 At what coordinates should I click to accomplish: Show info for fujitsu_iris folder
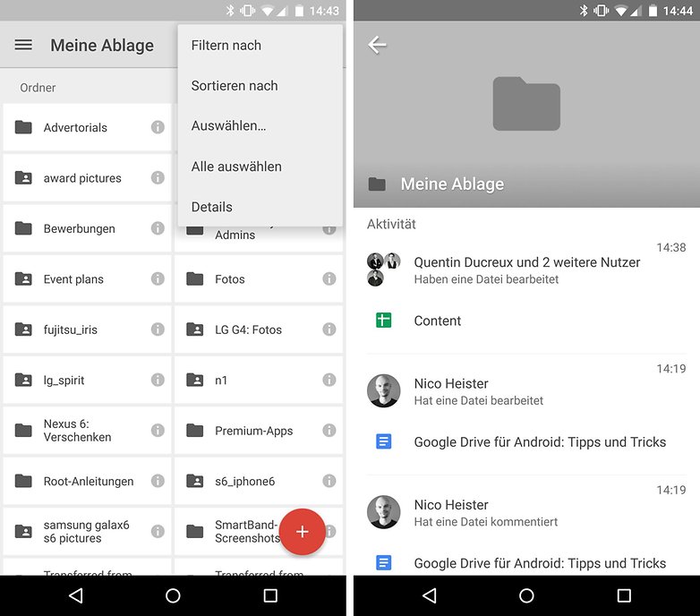(158, 329)
